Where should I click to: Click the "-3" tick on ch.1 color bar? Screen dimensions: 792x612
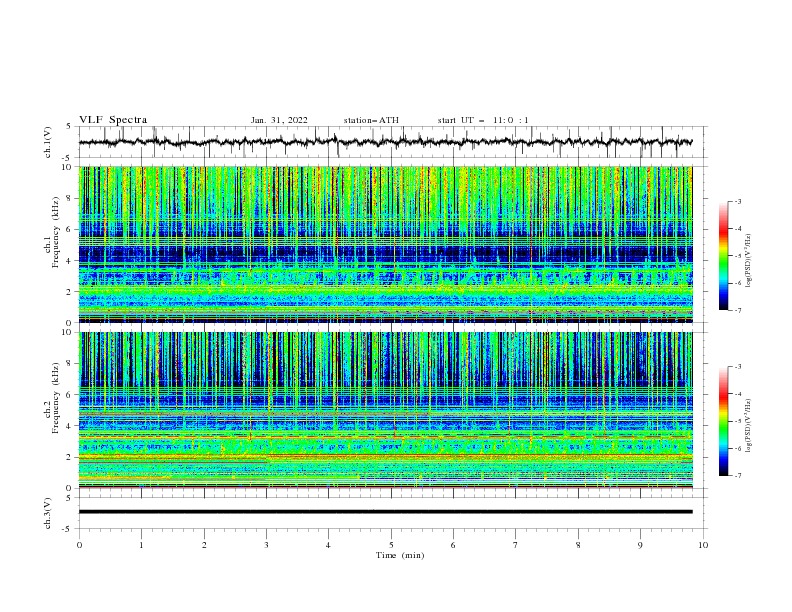click(738, 201)
